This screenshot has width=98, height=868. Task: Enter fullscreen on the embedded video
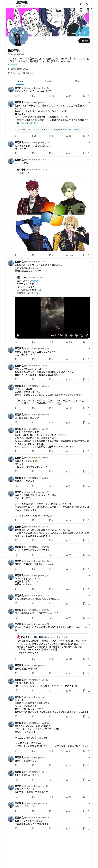coord(87,335)
